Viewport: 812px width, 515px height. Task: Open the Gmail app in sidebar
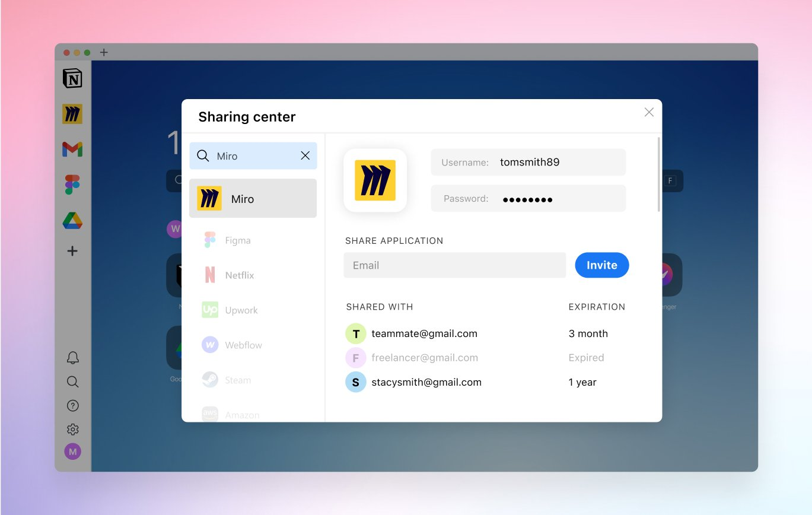click(x=72, y=149)
